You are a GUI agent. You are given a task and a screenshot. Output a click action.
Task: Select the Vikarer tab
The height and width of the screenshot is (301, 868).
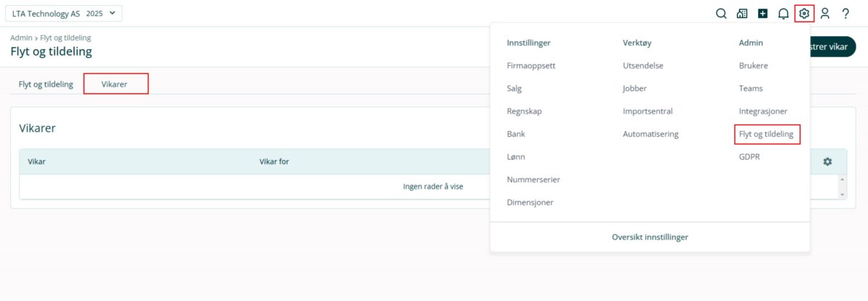click(115, 84)
